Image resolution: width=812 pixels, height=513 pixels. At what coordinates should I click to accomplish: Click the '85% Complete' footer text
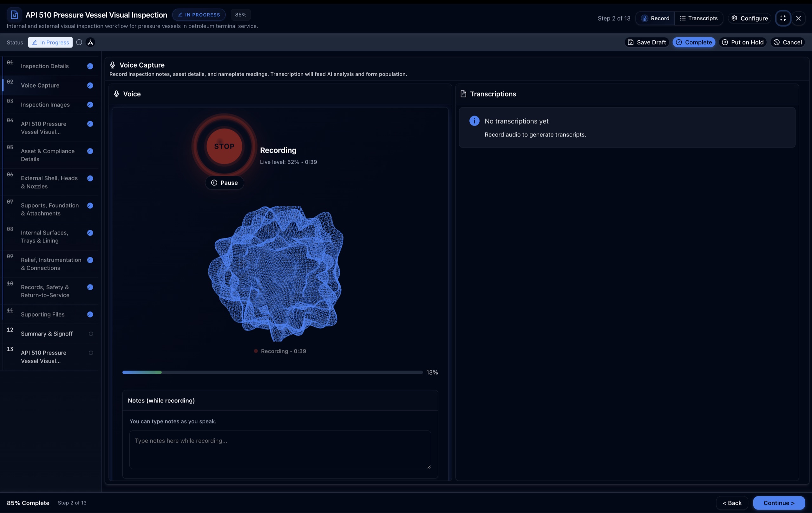coord(28,503)
